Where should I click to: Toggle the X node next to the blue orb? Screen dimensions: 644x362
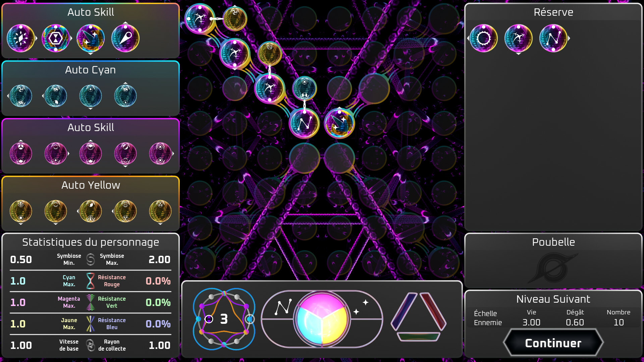coord(304,81)
